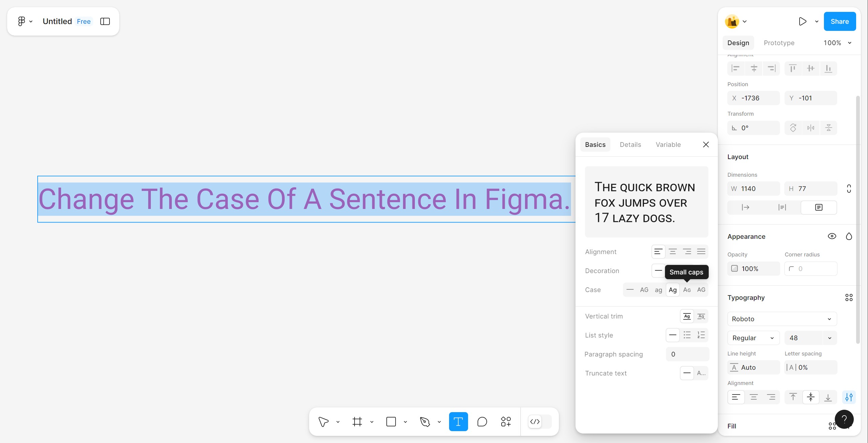This screenshot has height=443, width=868.
Task: Select the Rectangle shape tool
Action: coord(391,422)
